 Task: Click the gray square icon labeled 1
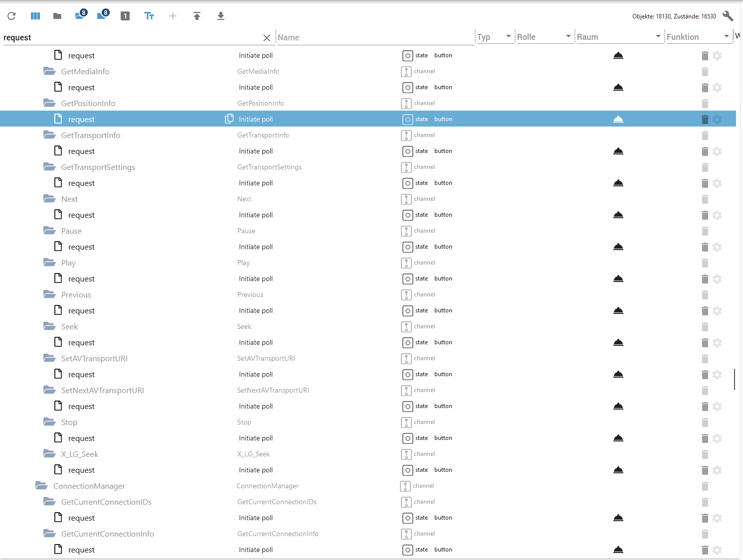pos(125,16)
